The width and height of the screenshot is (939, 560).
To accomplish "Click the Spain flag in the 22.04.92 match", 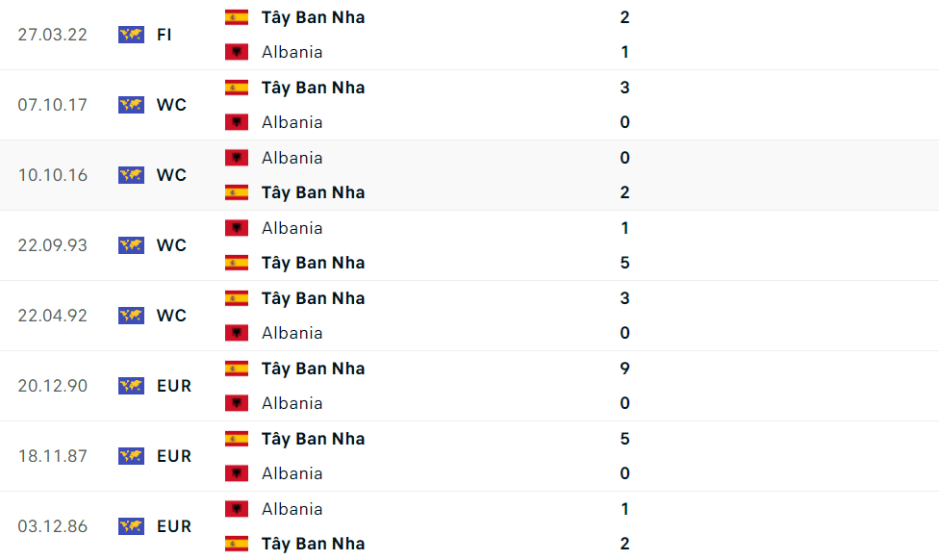I will click(x=237, y=298).
